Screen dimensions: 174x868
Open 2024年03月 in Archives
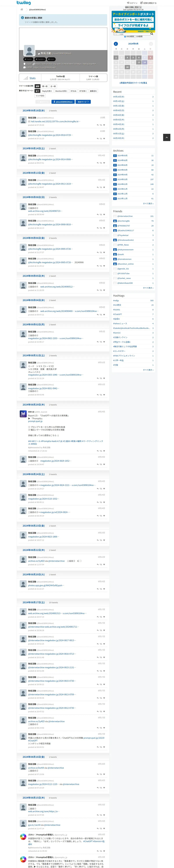pos(122,180)
